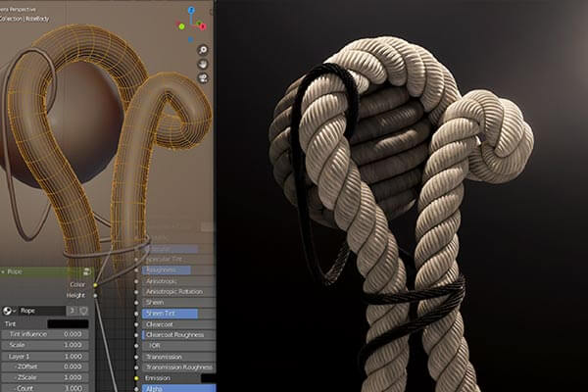Screen dimensions: 588x392
Task: Click the negative Z axis gizmo square
Action: (x=190, y=39)
